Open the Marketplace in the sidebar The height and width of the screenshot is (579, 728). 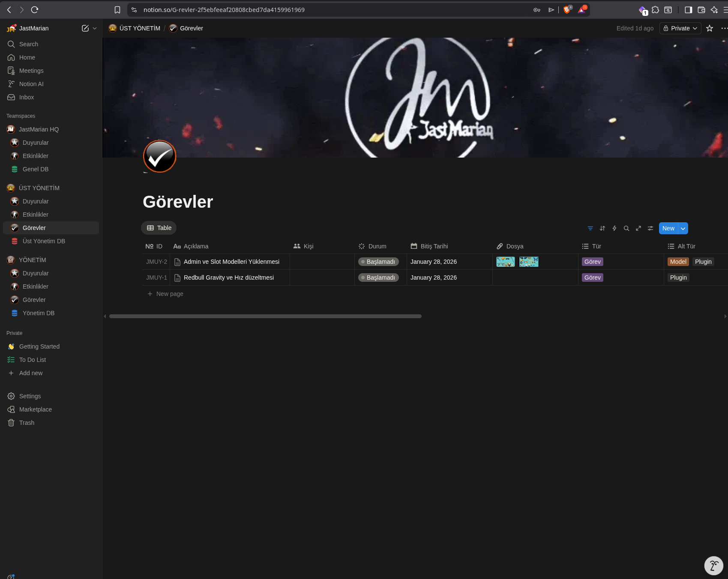pos(51,409)
